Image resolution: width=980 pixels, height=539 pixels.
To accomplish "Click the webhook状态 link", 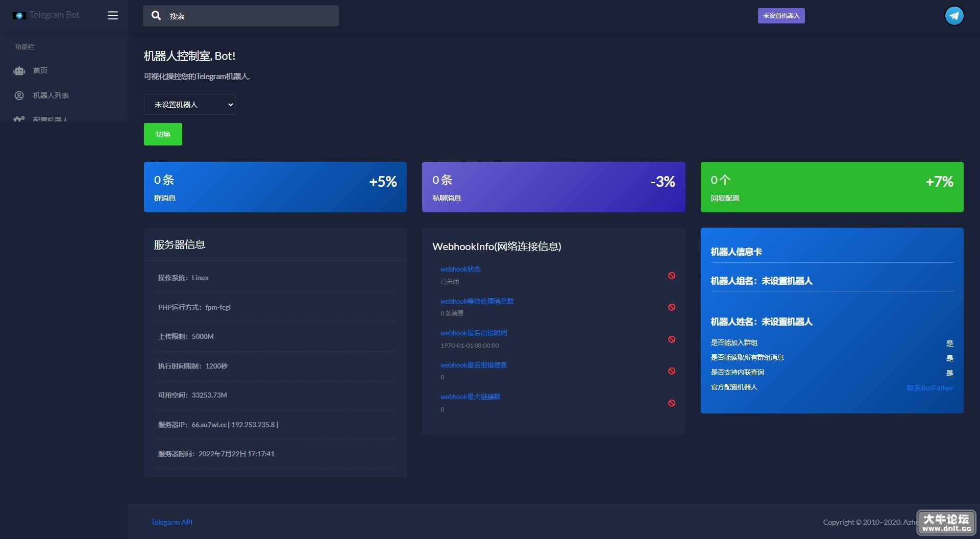I will click(460, 269).
